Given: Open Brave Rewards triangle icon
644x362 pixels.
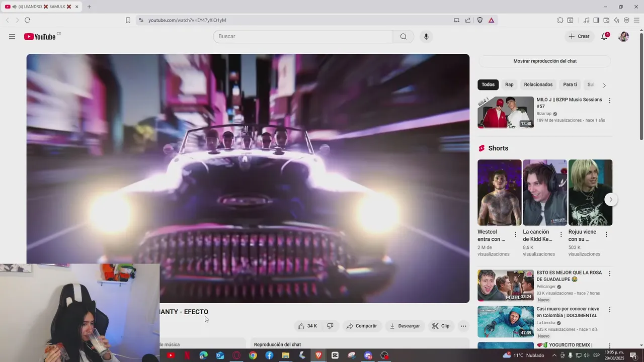Looking at the screenshot, I should 491,20.
